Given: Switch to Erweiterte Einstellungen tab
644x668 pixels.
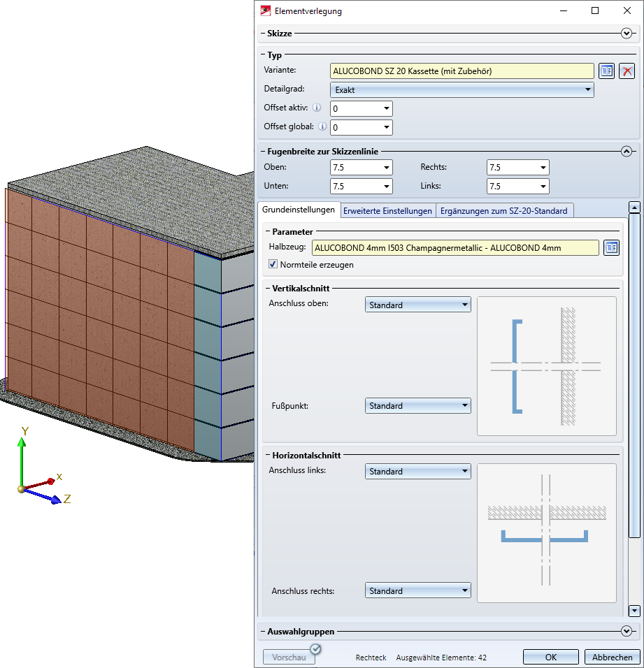Looking at the screenshot, I should 387,210.
